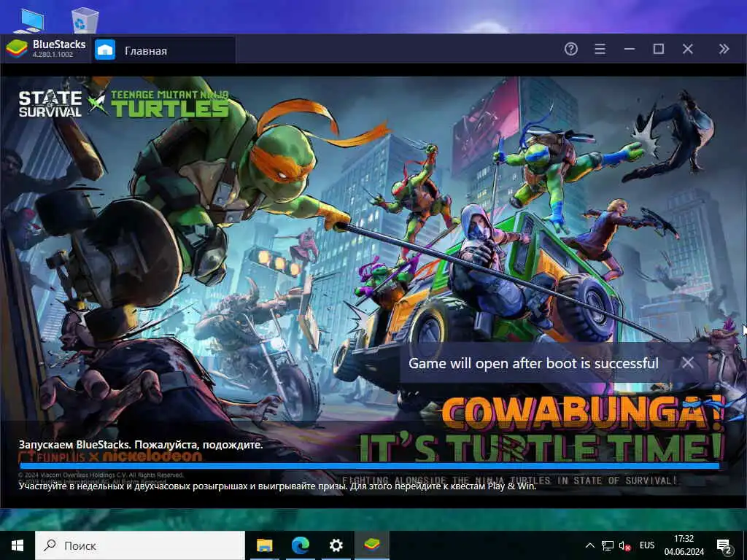The height and width of the screenshot is (560, 747).
Task: Open Settings gear on the taskbar
Action: click(x=336, y=545)
